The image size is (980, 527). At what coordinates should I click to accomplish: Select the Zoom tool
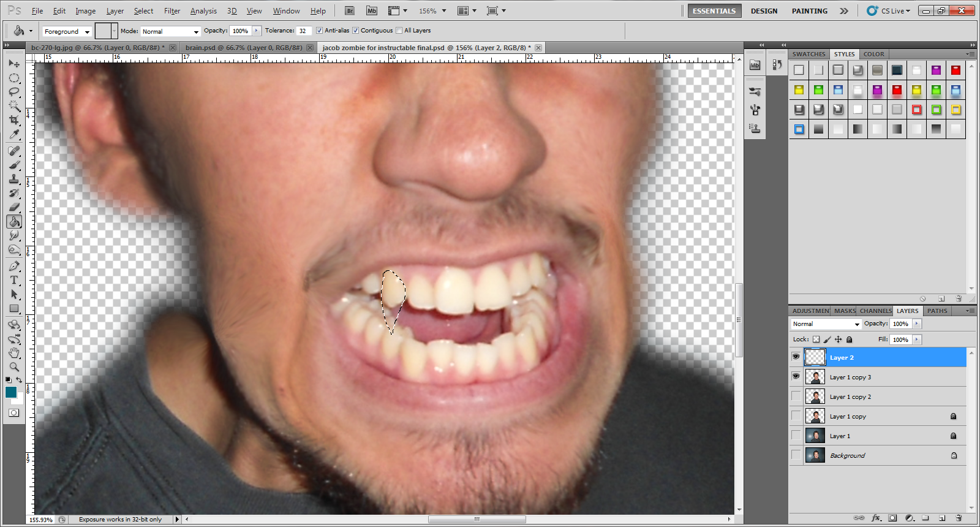[14, 367]
